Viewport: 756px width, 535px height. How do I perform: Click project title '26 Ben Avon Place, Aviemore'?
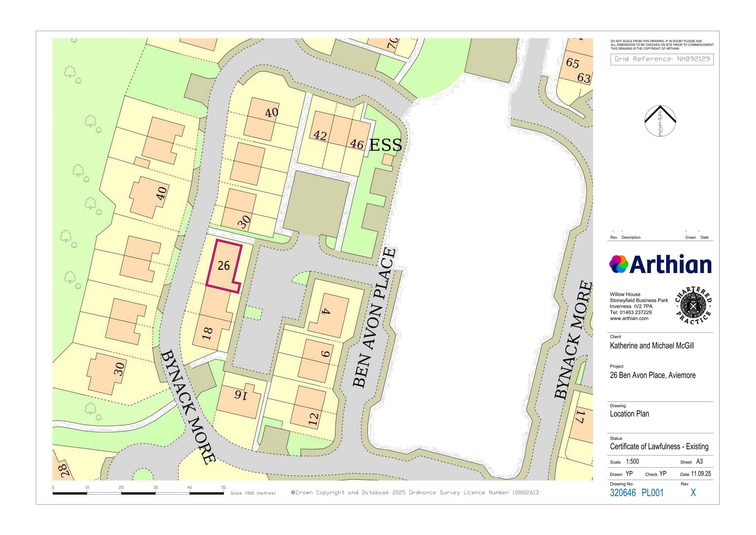click(x=653, y=375)
